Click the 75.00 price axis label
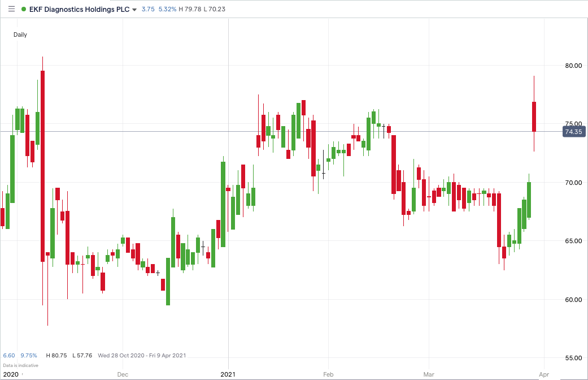 coord(573,123)
